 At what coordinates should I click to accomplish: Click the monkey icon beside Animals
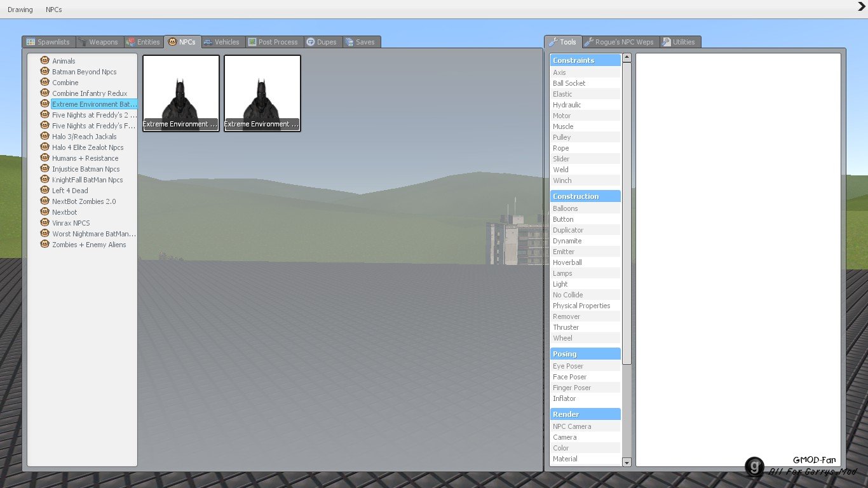pyautogui.click(x=45, y=60)
